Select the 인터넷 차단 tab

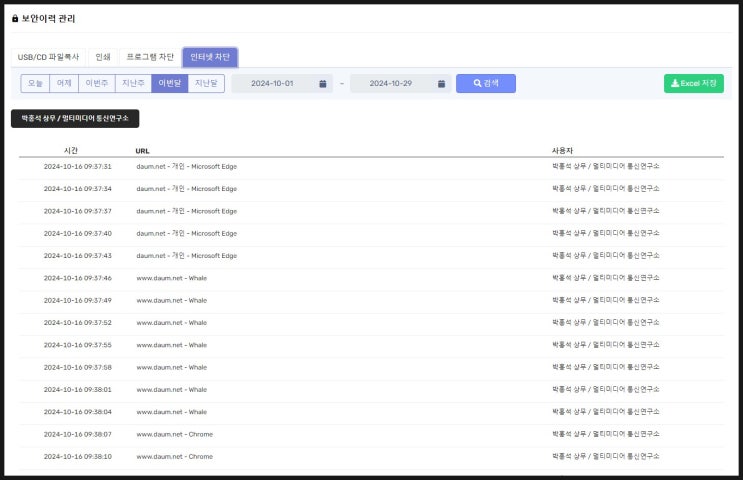(x=210, y=57)
